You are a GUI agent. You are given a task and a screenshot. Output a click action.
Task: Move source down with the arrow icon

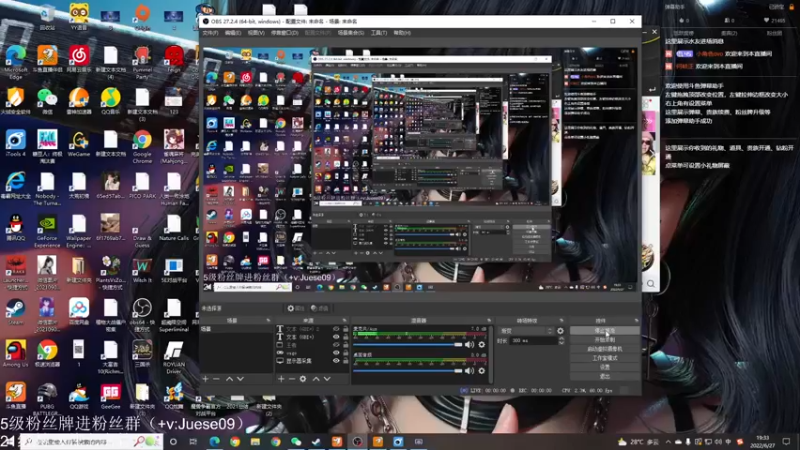pos(327,379)
